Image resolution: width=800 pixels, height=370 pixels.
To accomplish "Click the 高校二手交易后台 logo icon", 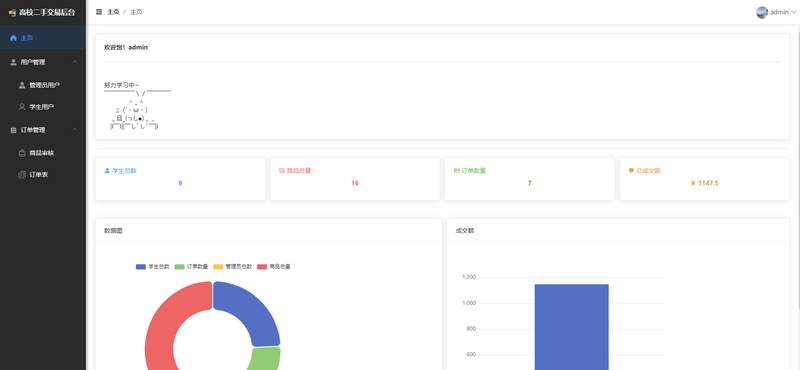I will coord(12,12).
